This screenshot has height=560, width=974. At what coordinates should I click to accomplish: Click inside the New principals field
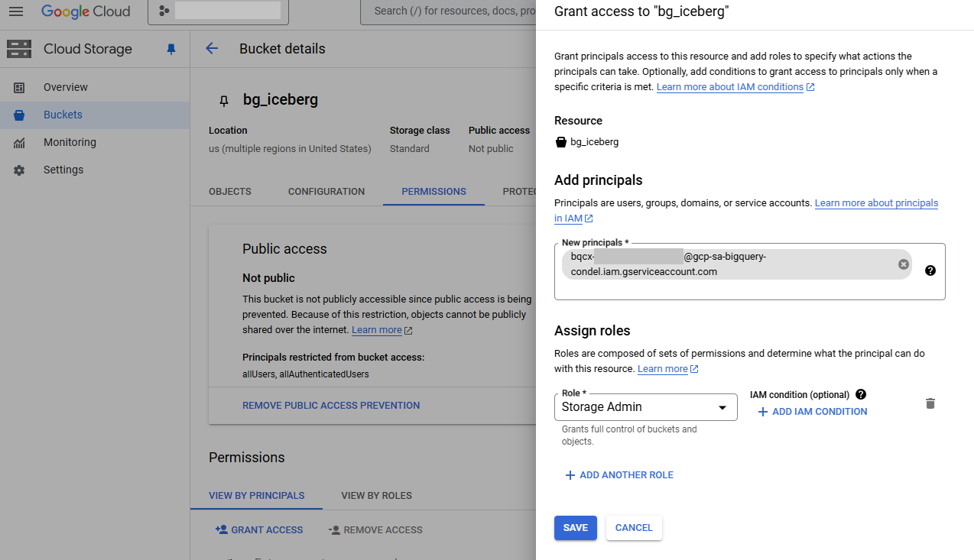pyautogui.click(x=750, y=271)
